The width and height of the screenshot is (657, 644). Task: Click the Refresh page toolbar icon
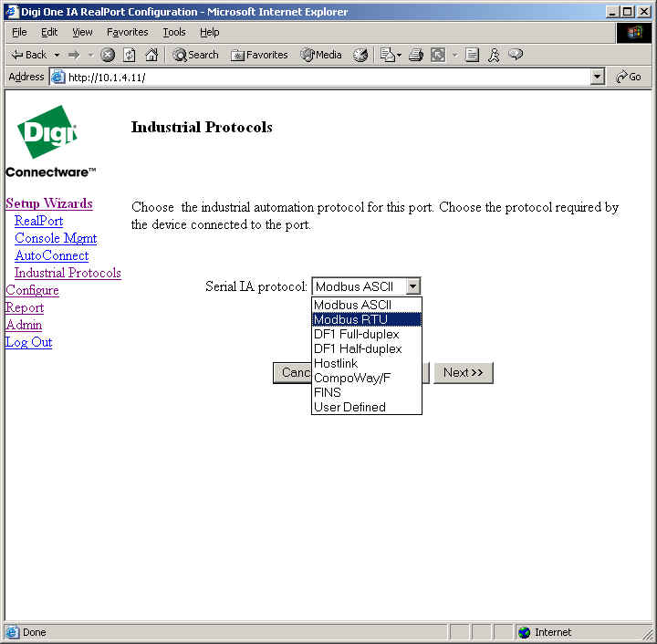[130, 55]
